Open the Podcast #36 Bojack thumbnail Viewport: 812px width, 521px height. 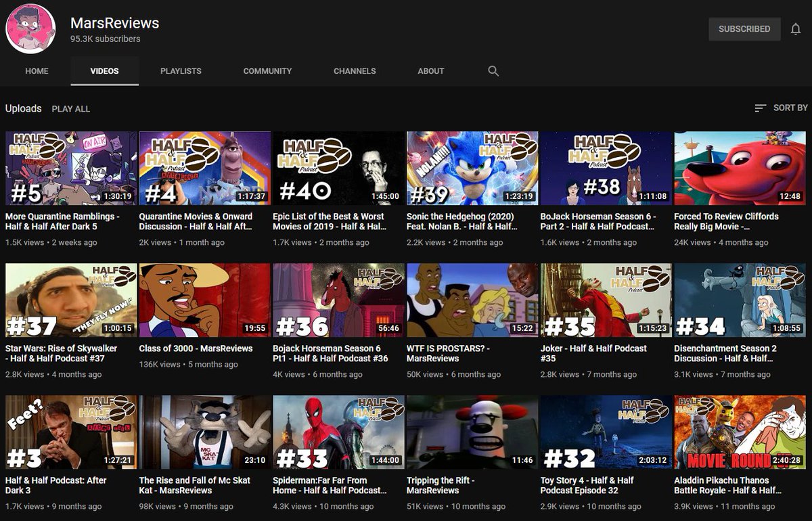click(338, 300)
